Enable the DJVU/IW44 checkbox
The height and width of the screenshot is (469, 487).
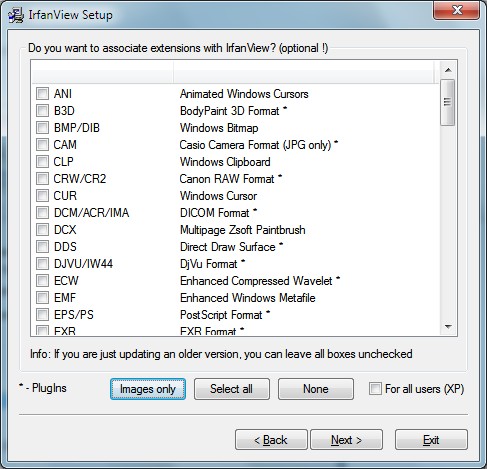[x=42, y=264]
